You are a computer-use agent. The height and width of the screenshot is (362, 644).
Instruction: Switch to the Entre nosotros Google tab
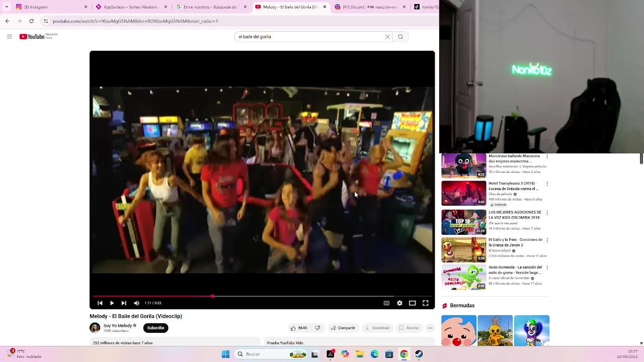pos(211,7)
